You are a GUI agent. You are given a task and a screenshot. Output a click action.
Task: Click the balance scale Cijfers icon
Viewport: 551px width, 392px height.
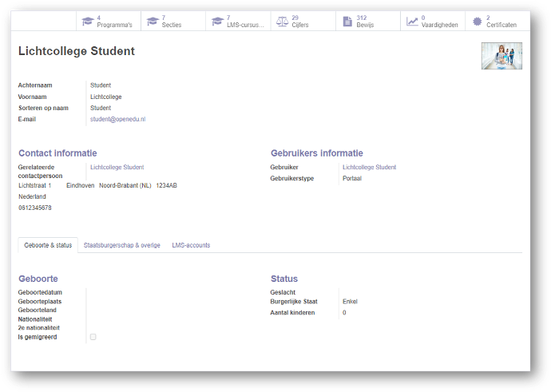[x=282, y=21]
